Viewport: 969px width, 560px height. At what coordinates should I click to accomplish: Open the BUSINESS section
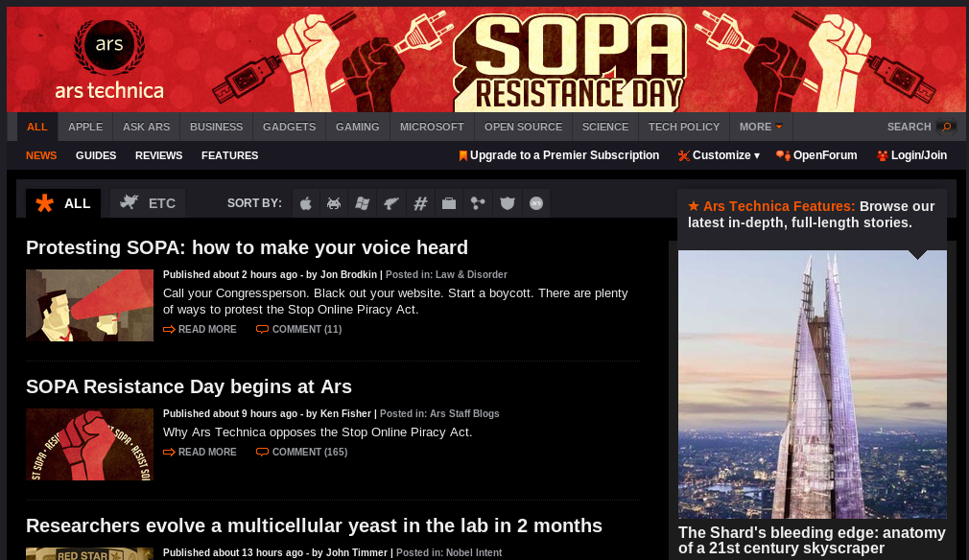coord(216,127)
